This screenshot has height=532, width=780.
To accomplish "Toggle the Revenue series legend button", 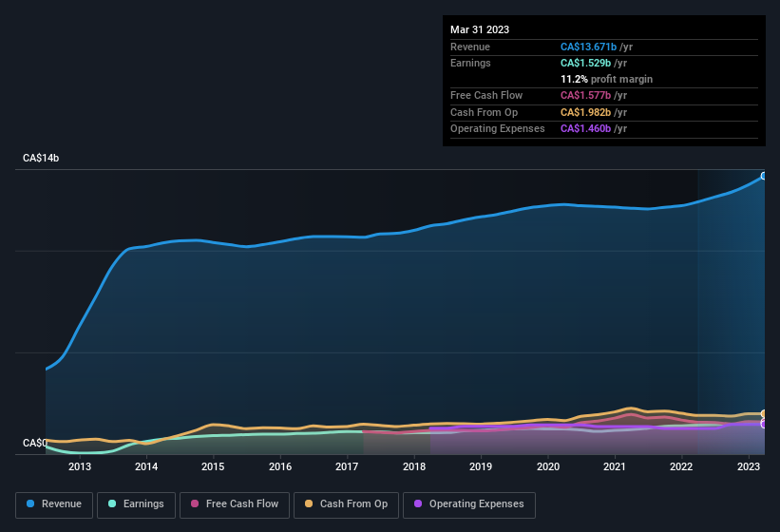I will click(x=54, y=504).
